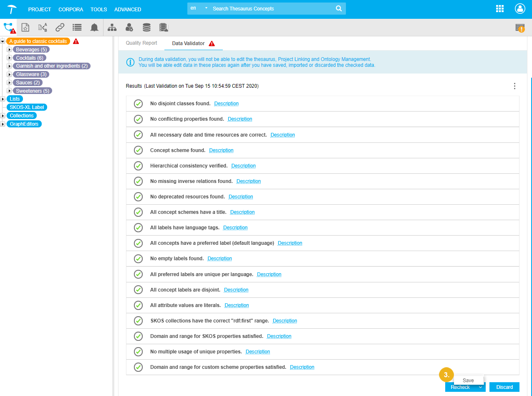Open the apps grid icon
Screen dimensions: 532x396
point(499,9)
